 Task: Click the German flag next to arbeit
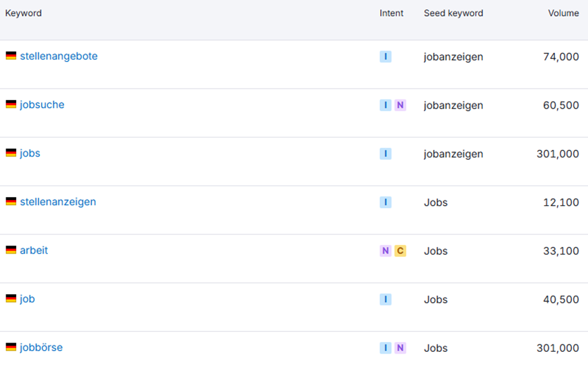(x=11, y=250)
